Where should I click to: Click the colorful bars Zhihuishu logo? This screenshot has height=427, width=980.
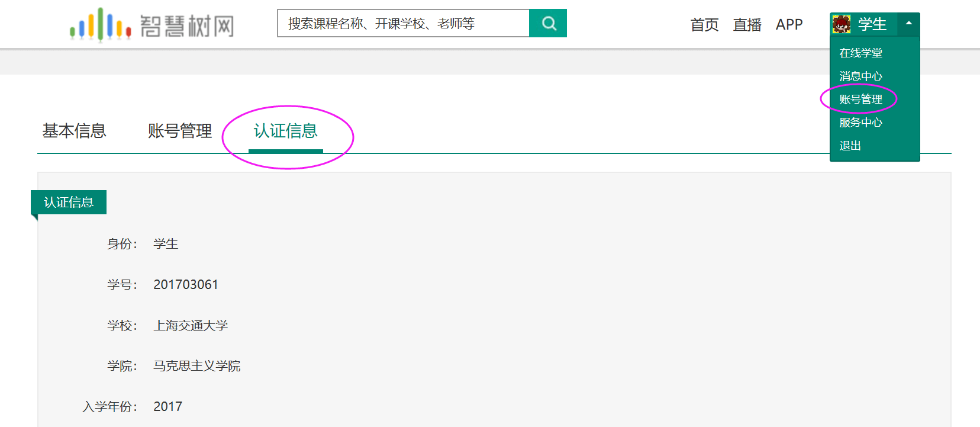click(x=101, y=25)
